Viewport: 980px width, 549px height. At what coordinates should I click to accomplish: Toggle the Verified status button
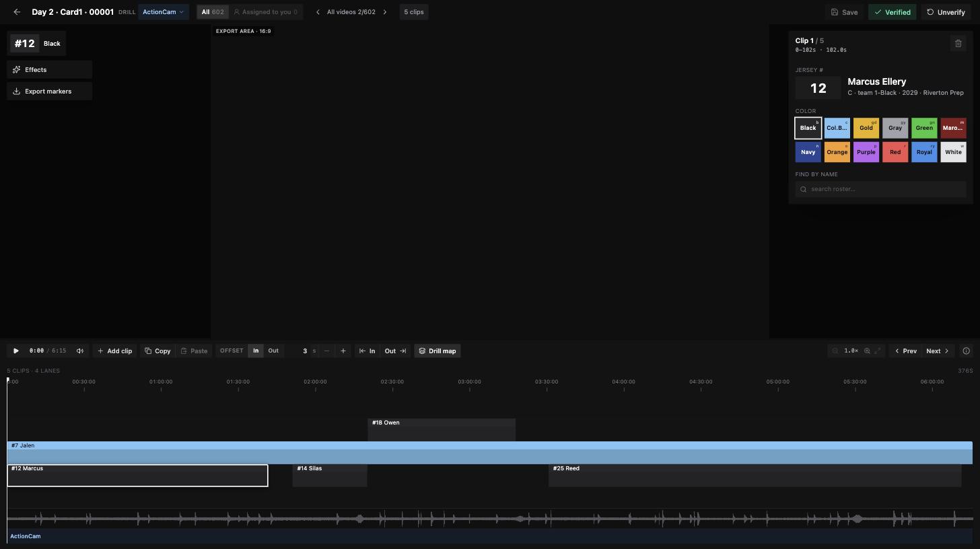(x=892, y=12)
